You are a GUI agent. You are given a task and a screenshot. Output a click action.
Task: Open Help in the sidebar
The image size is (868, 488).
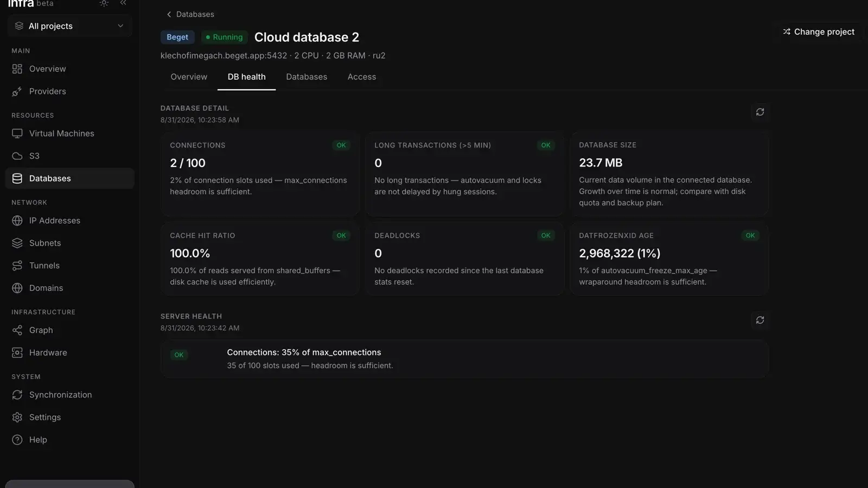(69, 440)
